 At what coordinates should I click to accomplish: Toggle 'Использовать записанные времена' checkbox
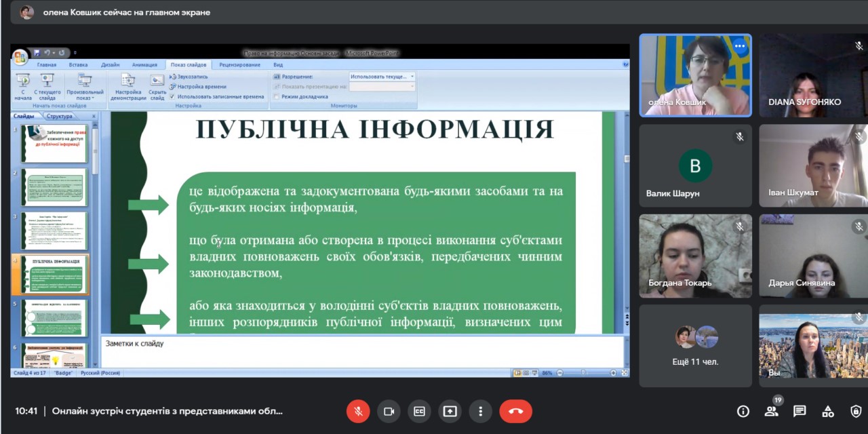(x=172, y=96)
